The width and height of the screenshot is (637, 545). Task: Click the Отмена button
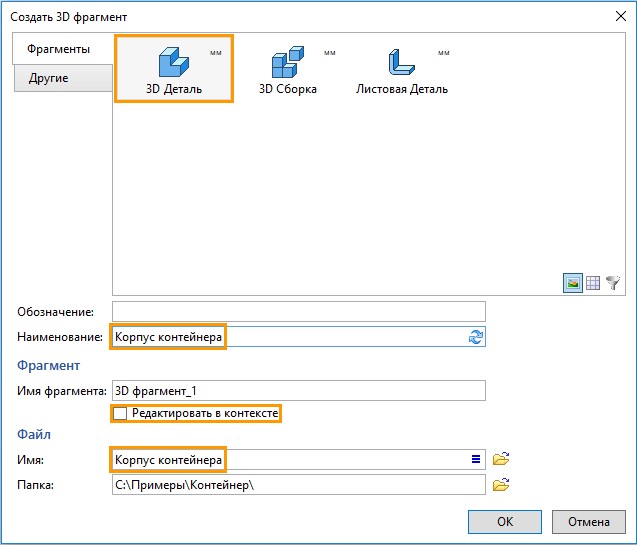coord(588,521)
